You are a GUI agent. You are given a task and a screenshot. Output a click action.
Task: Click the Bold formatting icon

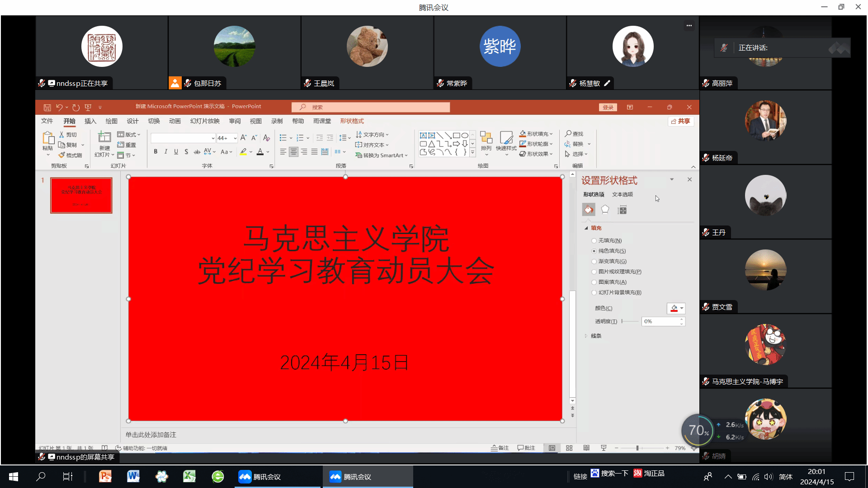click(156, 152)
